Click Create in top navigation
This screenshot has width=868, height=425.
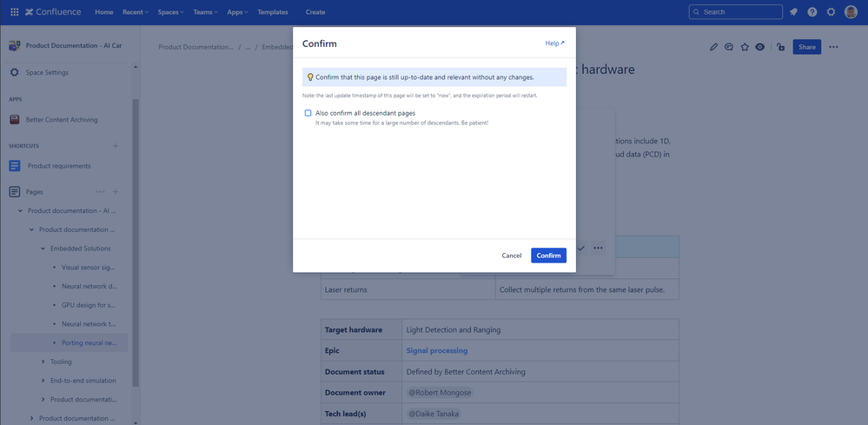pos(315,12)
